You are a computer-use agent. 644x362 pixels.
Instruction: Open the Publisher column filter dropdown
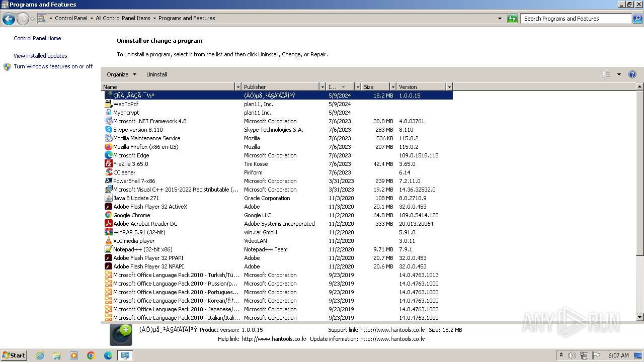(323, 87)
